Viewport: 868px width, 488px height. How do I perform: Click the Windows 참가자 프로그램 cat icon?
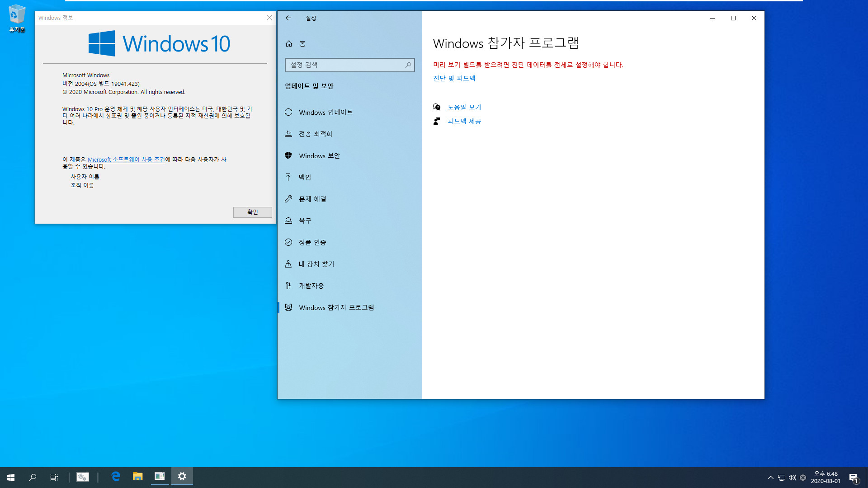point(288,307)
